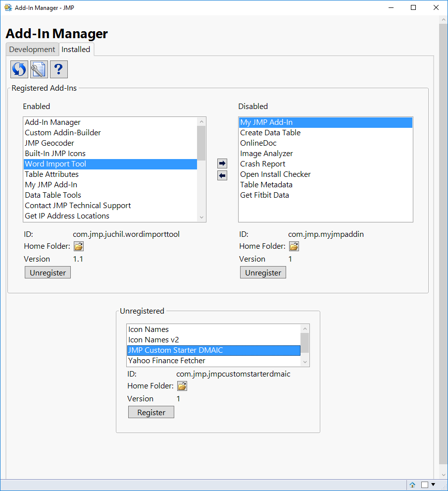The image size is (448, 491).
Task: Open home folder of JMP Custom Starter DMAIC
Action: [182, 386]
